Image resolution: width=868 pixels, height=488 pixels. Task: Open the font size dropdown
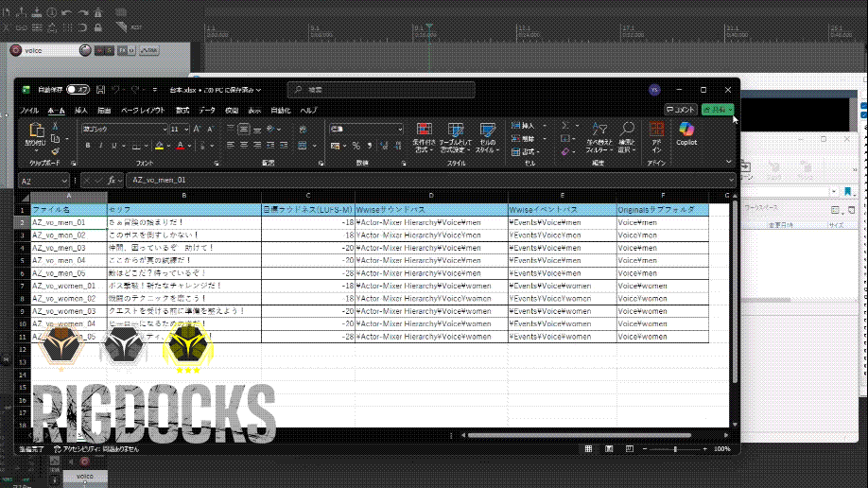(x=186, y=129)
